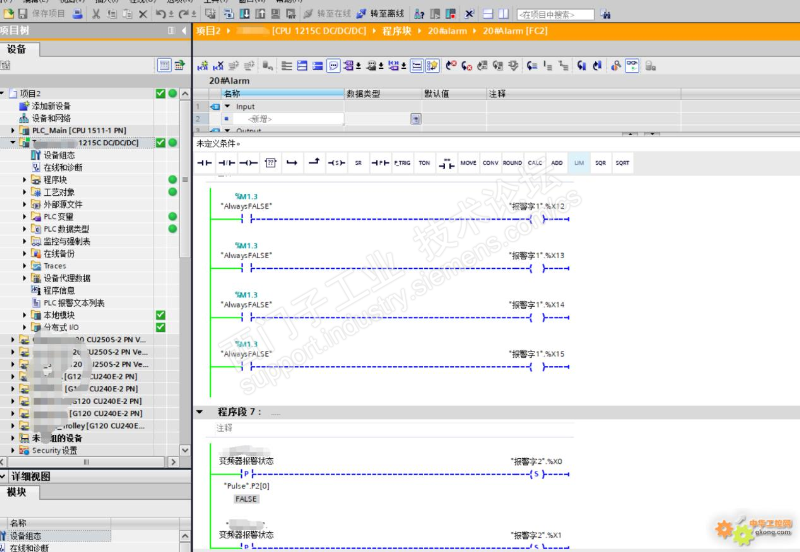
Task: Insert the highlighted LIM instruction
Action: (x=579, y=163)
